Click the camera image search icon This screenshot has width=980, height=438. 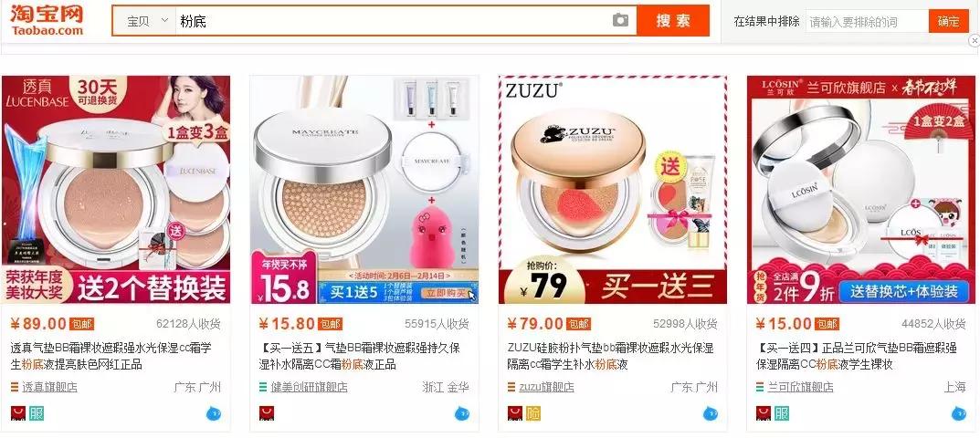coord(620,21)
